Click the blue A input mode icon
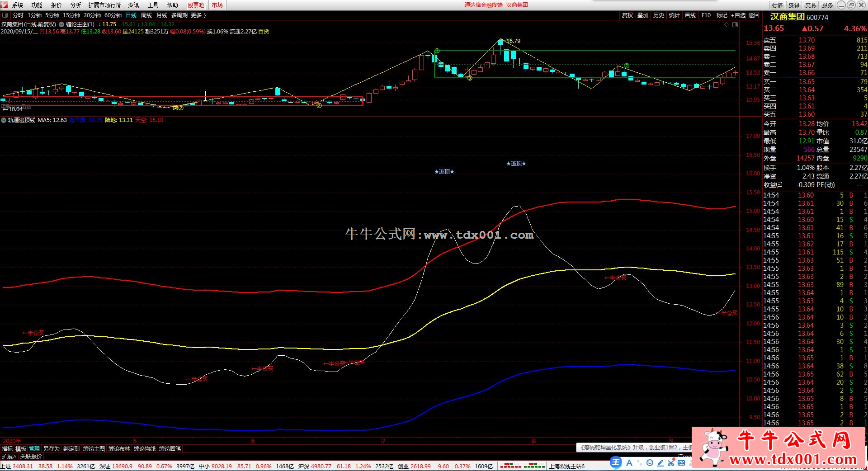The image size is (868, 471). coord(629,462)
